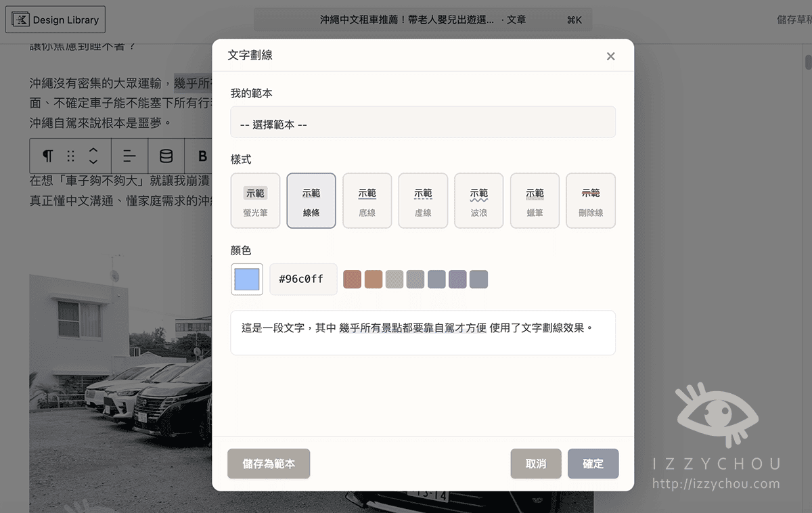This screenshot has width=812, height=513.
Task: Close the 文字劃線 dialog
Action: pyautogui.click(x=610, y=56)
